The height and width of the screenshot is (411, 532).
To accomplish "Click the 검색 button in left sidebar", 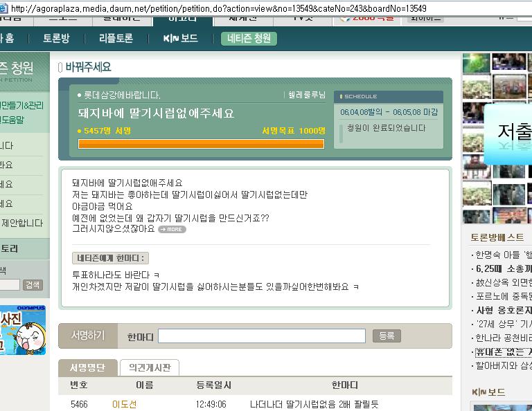I will tap(33, 284).
